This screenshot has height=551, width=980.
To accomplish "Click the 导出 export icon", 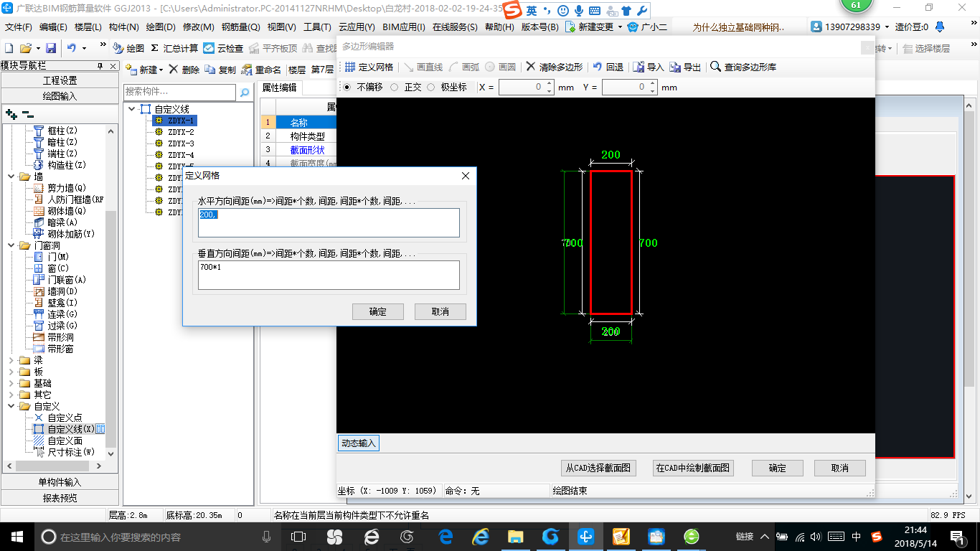I will click(x=686, y=67).
